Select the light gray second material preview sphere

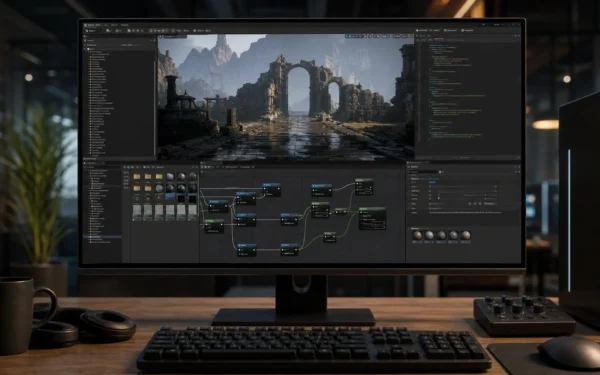429,235
